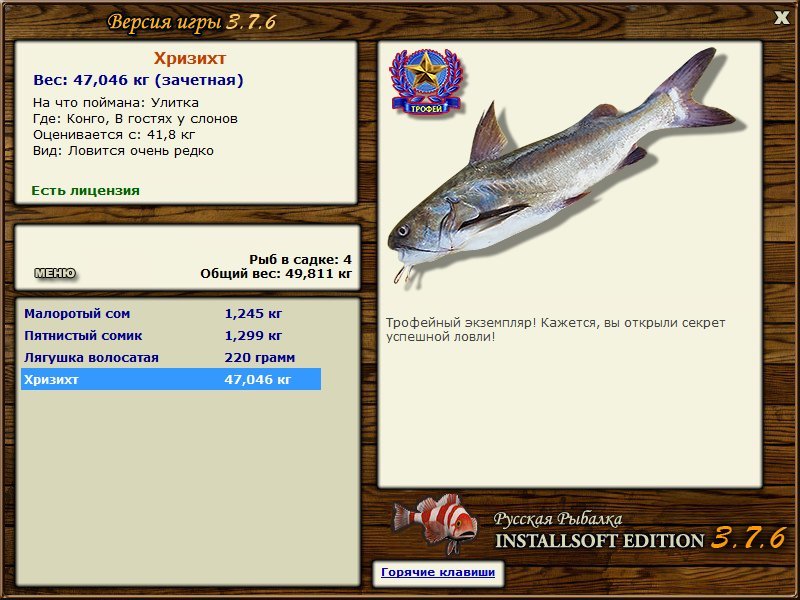
Task: Click the Трофейный экземпляр description text
Action: pos(555,330)
